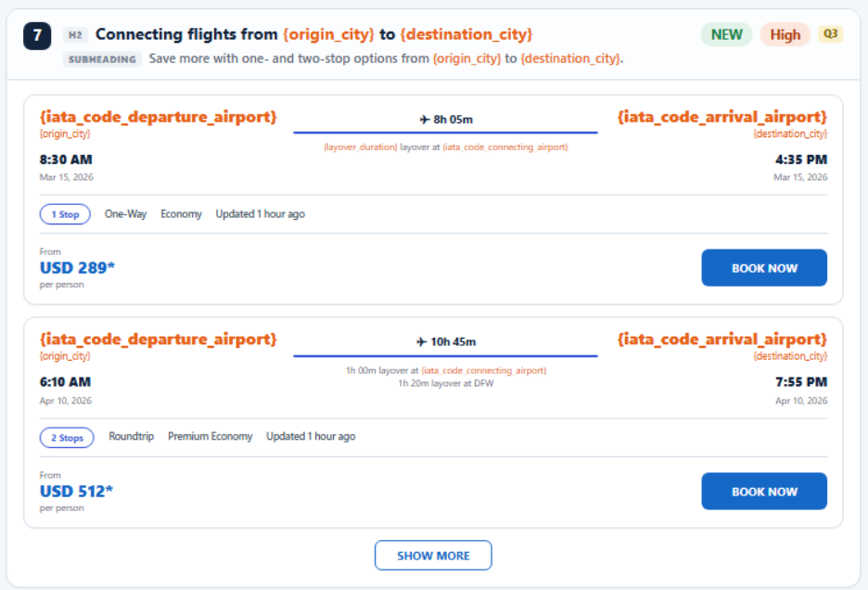Image resolution: width=868 pixels, height=590 pixels.
Task: Click the Connecting flights heading text
Action: pos(313,34)
